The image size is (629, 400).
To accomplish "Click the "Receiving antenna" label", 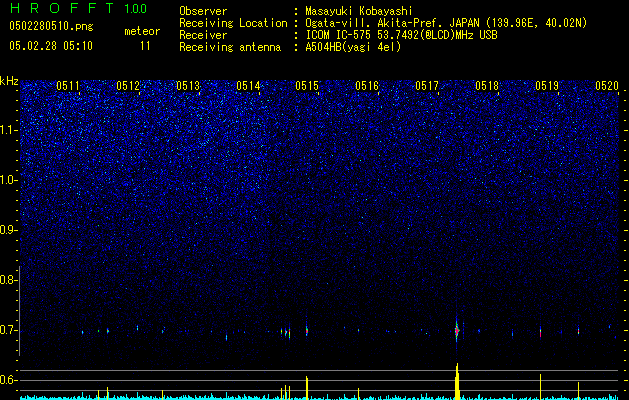I will [x=230, y=47].
